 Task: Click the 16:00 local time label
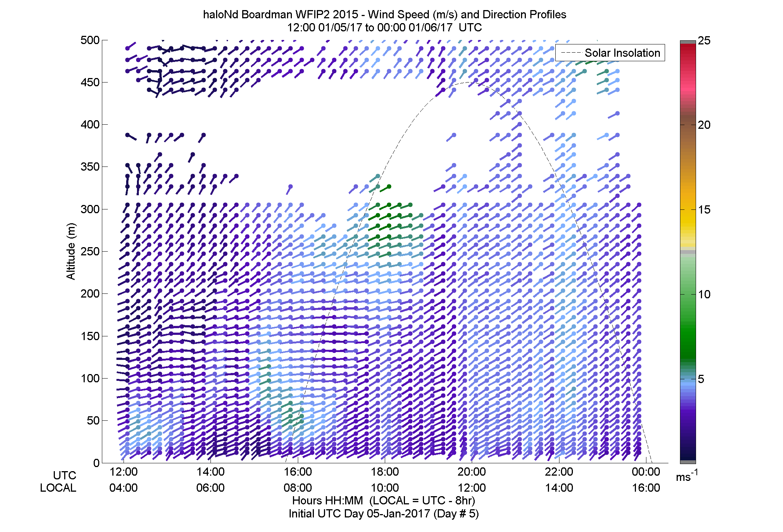(x=646, y=488)
